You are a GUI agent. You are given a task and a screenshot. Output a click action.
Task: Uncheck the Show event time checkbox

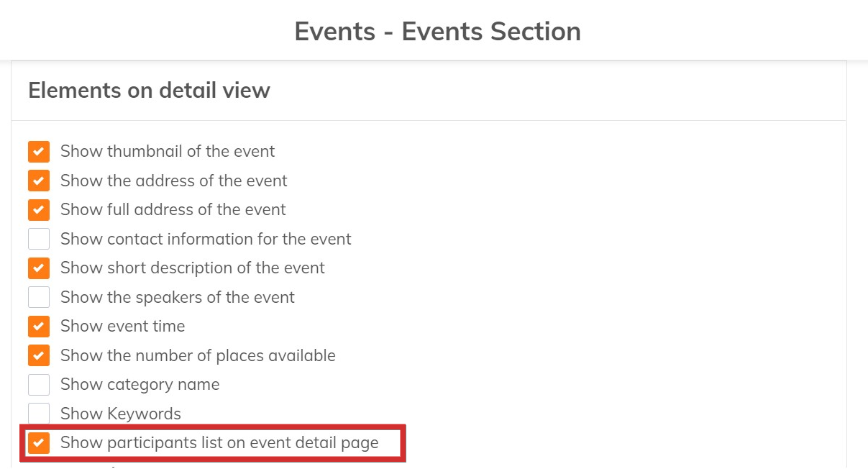coord(39,327)
